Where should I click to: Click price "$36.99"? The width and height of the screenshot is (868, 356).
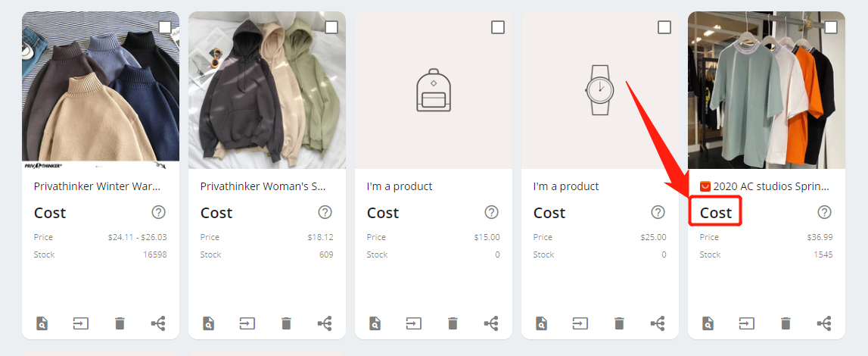click(820, 237)
